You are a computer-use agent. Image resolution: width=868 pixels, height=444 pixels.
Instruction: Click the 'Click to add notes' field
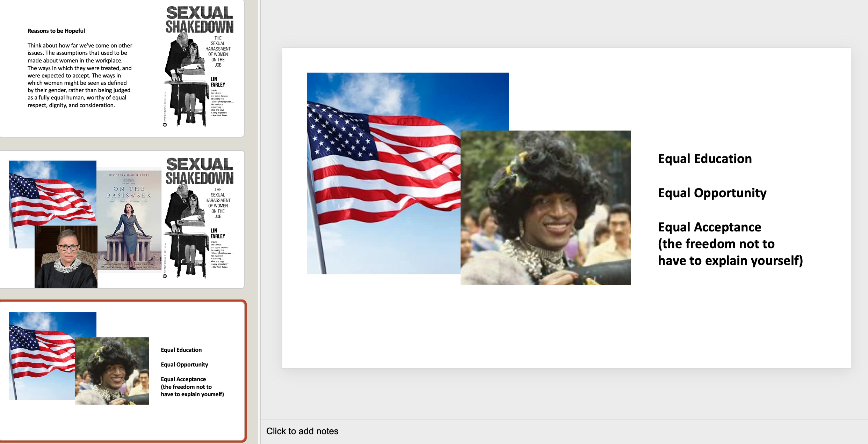tap(302, 431)
